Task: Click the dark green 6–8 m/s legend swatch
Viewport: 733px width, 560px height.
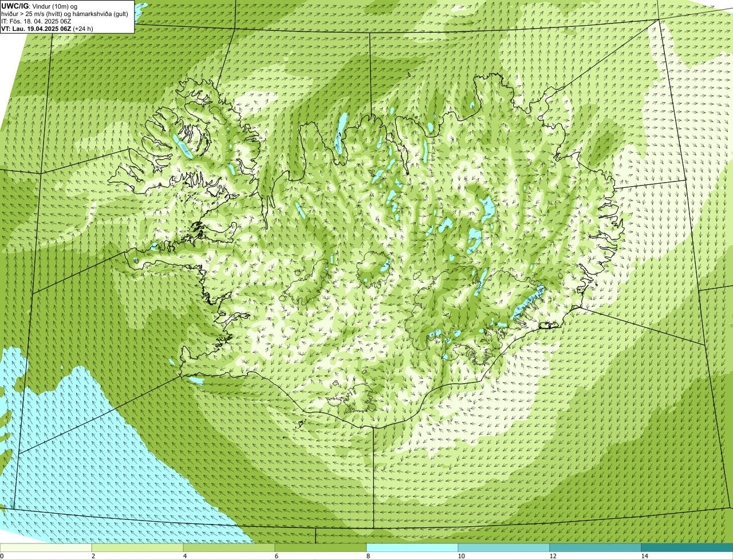Action: pyautogui.click(x=321, y=547)
